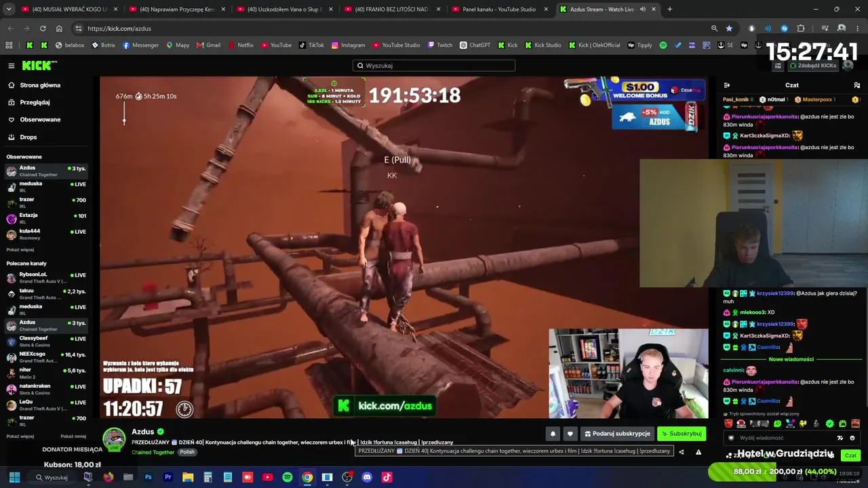Open Extazja channel in followed list

46,218
